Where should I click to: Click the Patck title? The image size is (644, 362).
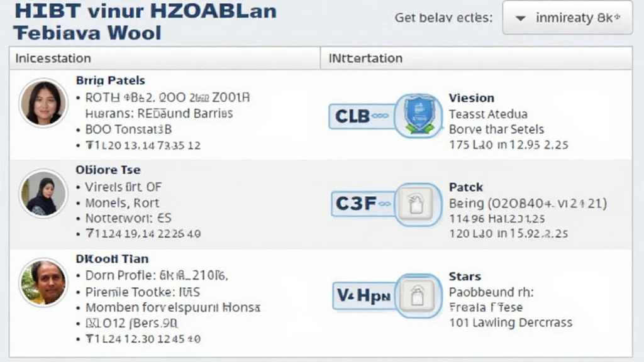pos(466,187)
